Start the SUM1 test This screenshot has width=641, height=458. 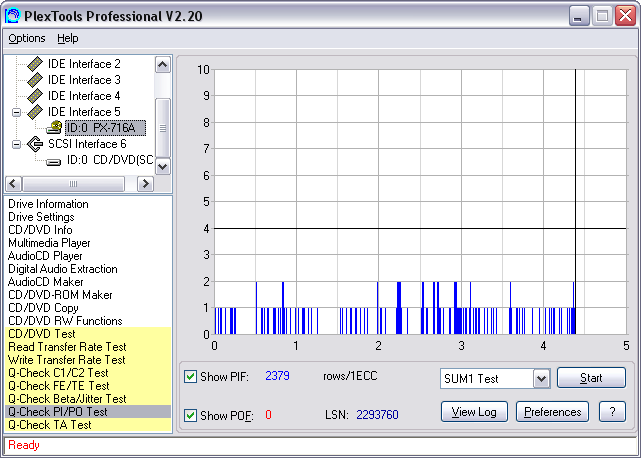click(591, 378)
